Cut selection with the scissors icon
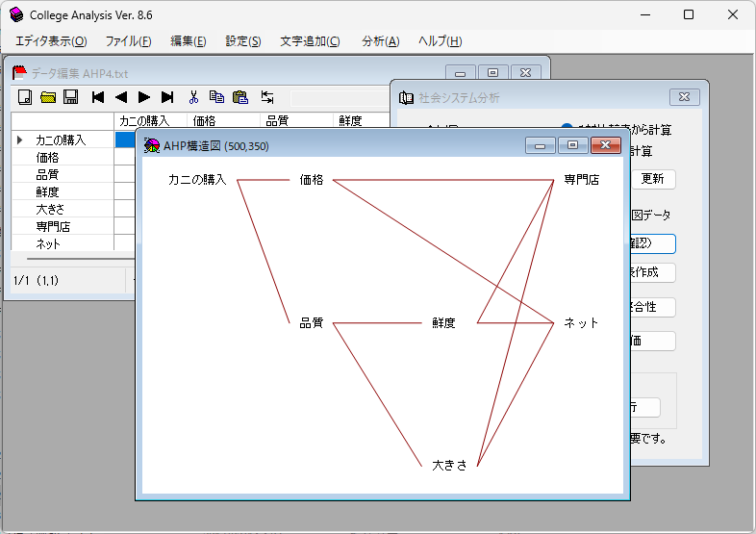Image resolution: width=756 pixels, height=534 pixels. click(x=193, y=97)
